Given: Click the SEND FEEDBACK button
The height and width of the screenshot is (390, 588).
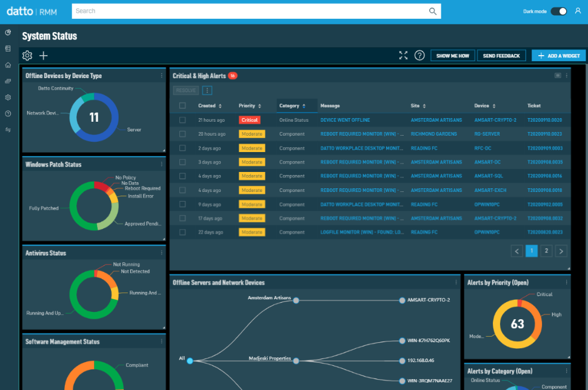Looking at the screenshot, I should coord(501,55).
